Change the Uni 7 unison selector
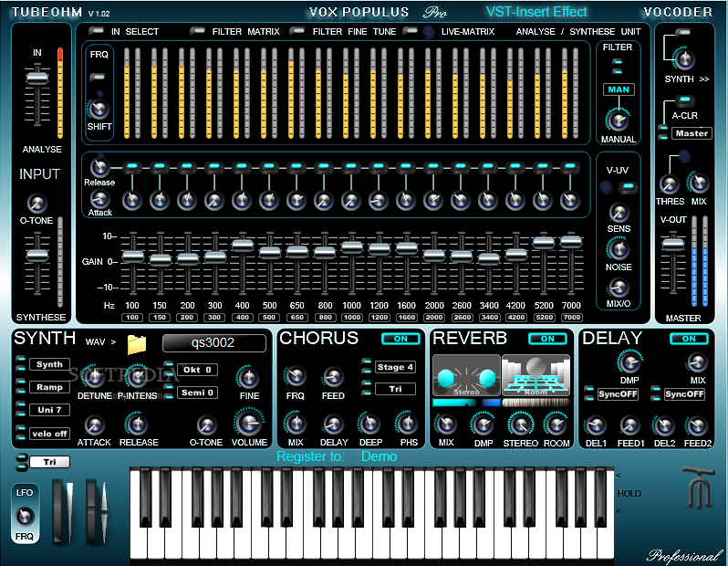The width and height of the screenshot is (728, 566). pyautogui.click(x=49, y=410)
